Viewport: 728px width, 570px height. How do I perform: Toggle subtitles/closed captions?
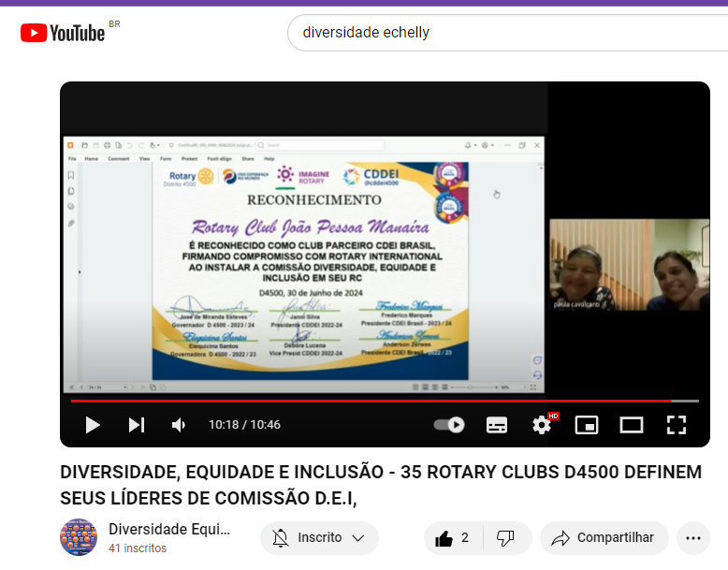497,425
